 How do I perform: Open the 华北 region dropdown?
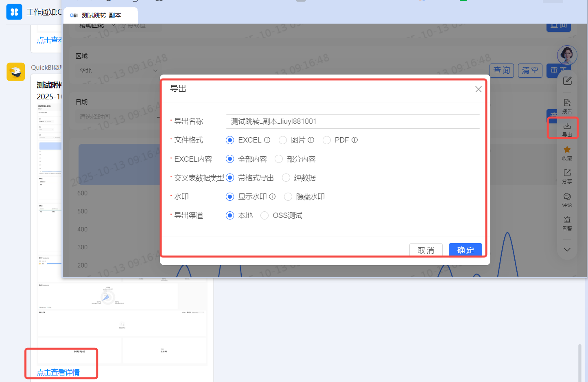tap(118, 71)
